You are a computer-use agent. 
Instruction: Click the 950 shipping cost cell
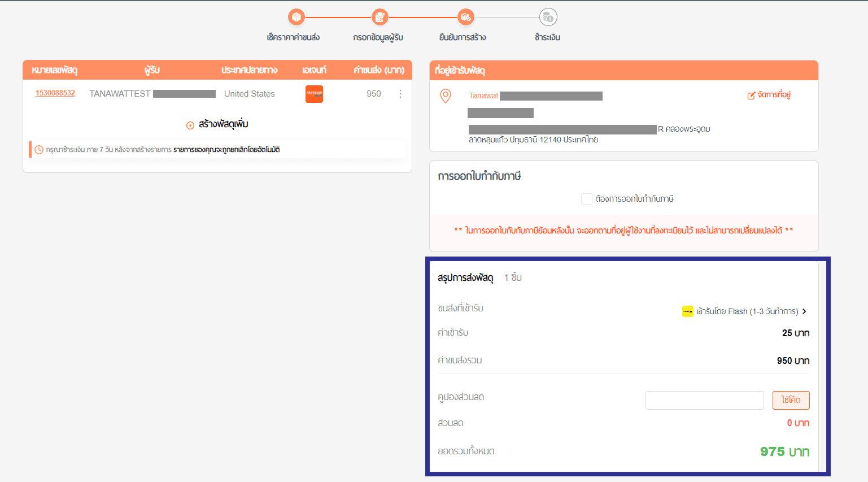pos(374,94)
